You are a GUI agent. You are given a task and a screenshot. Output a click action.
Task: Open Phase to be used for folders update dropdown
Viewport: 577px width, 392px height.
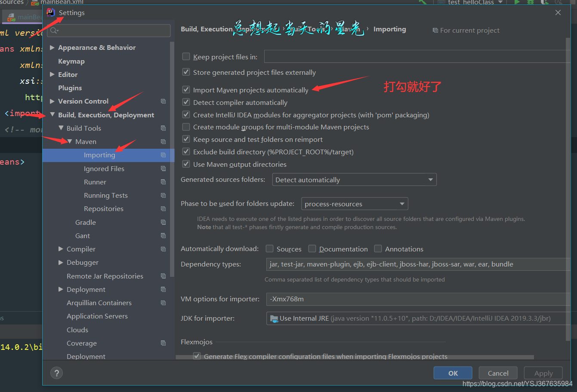click(x=355, y=204)
